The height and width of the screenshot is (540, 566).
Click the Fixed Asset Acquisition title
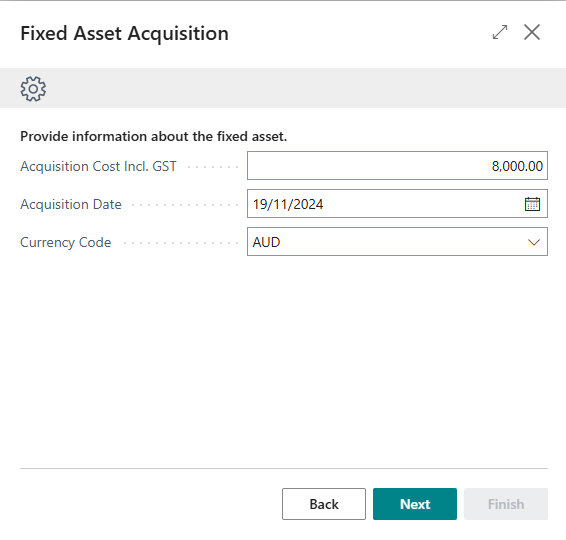click(x=125, y=34)
